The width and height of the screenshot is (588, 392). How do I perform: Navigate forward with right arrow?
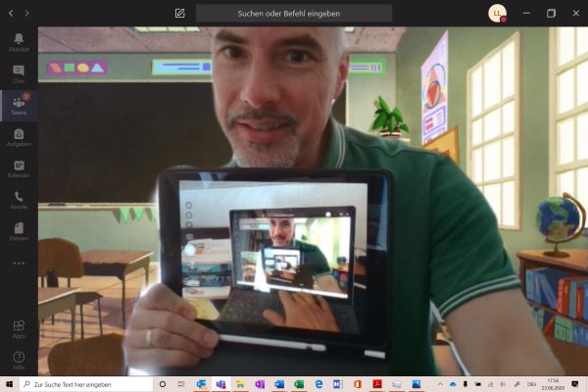point(26,13)
